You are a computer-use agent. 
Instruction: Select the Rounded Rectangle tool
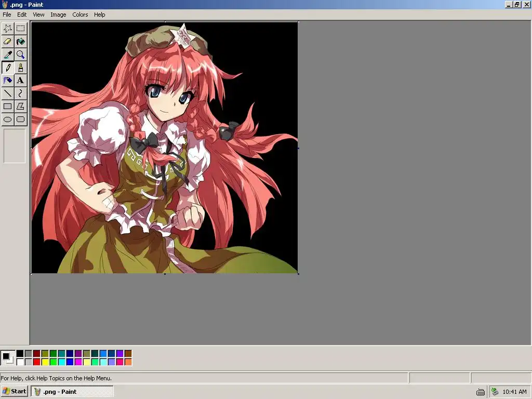(x=21, y=119)
